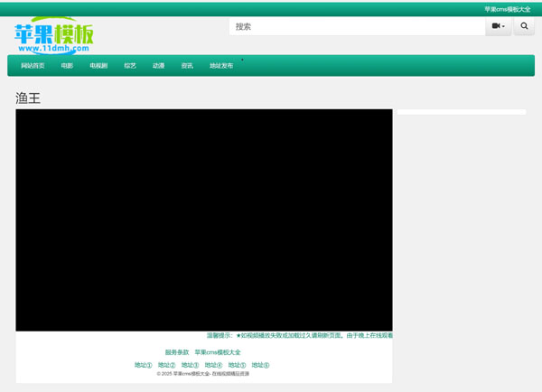This screenshot has width=542, height=392.
Task: Click the 地址① footer link
Action: pyautogui.click(x=143, y=365)
